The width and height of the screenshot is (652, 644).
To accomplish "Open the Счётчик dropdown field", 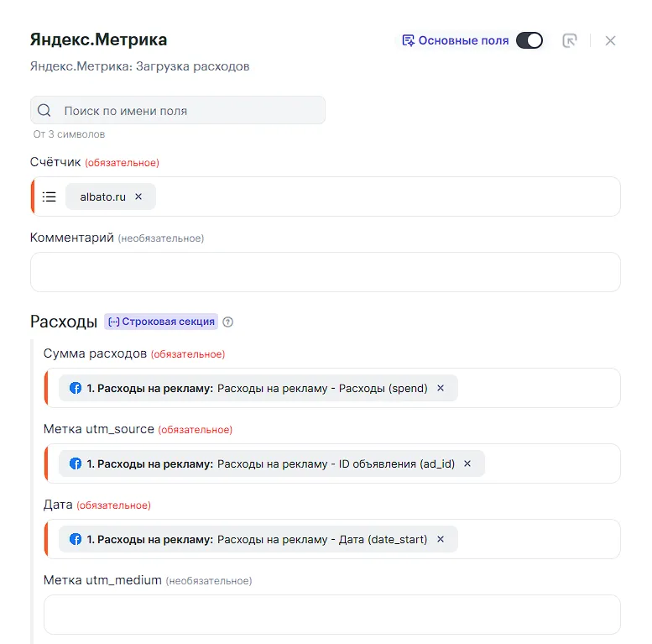I will coord(386,196).
